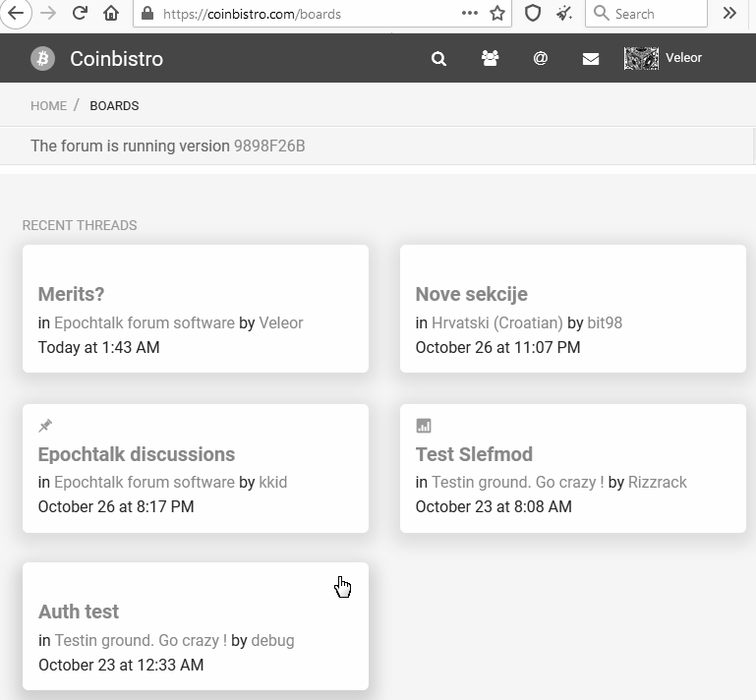Click the padlock site security icon
Image resolution: width=756 pixels, height=700 pixels.
[x=147, y=14]
